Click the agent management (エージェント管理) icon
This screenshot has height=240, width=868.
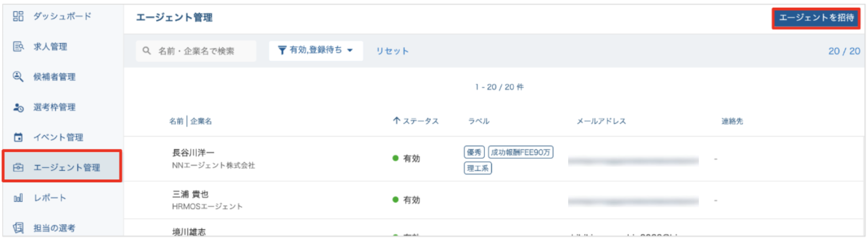(18, 167)
